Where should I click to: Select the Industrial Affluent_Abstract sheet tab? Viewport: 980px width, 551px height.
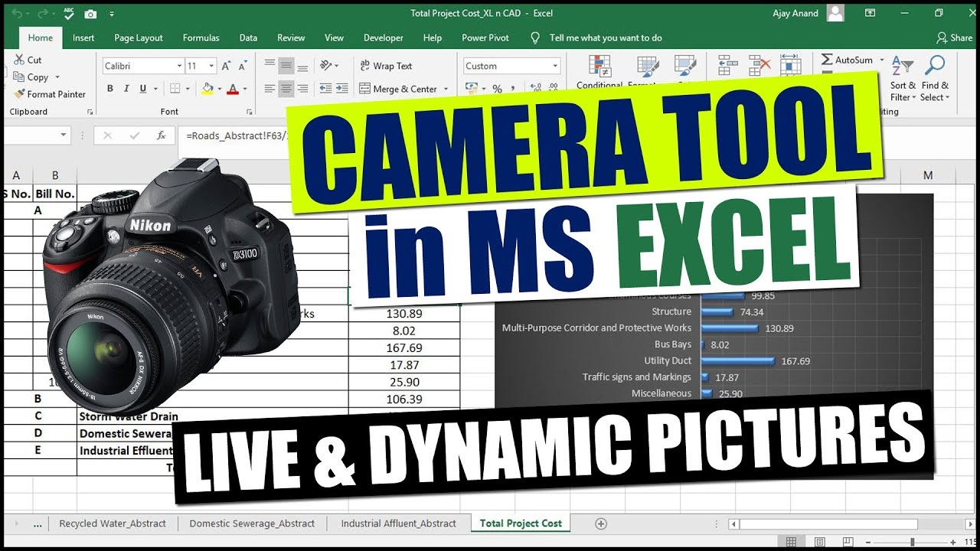[398, 523]
